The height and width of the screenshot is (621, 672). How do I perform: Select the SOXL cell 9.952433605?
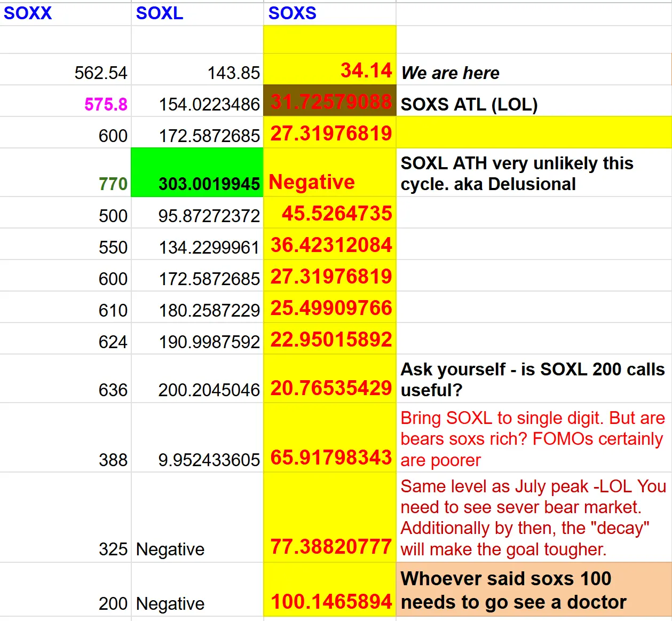click(x=197, y=438)
